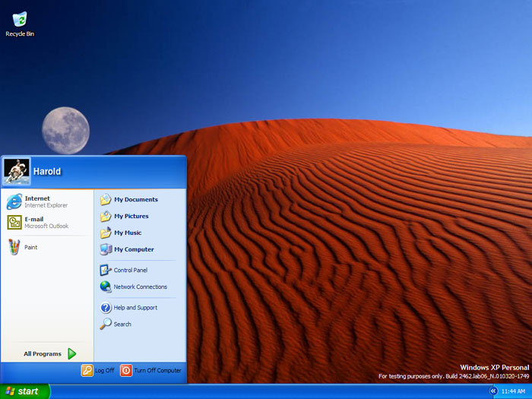Click the 11:44 AM taskbar clock
This screenshot has width=532, height=399.
click(513, 391)
